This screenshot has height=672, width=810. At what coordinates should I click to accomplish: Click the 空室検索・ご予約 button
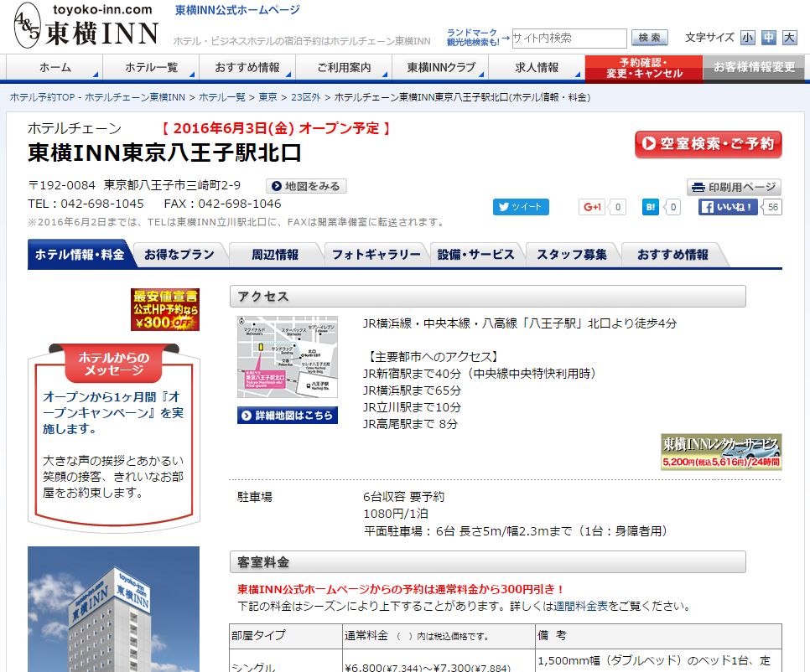[709, 144]
